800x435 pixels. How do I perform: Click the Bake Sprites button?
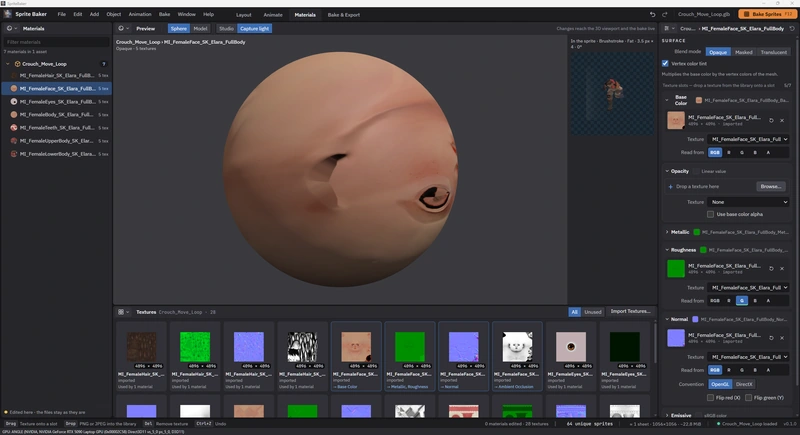point(767,14)
